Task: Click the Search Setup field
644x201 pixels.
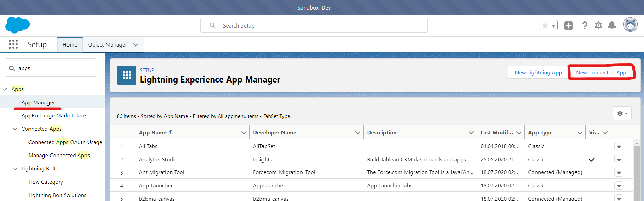Action: click(x=314, y=25)
